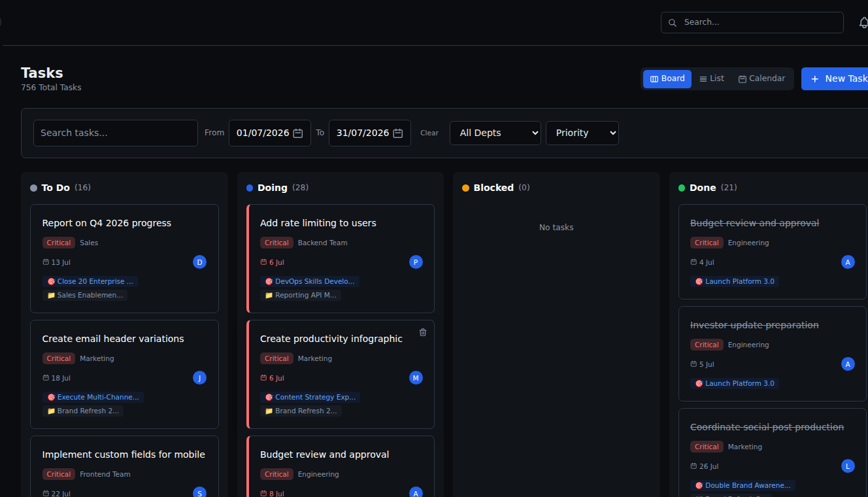This screenshot has width=868, height=497.
Task: Clear the date filter
Action: coord(429,133)
